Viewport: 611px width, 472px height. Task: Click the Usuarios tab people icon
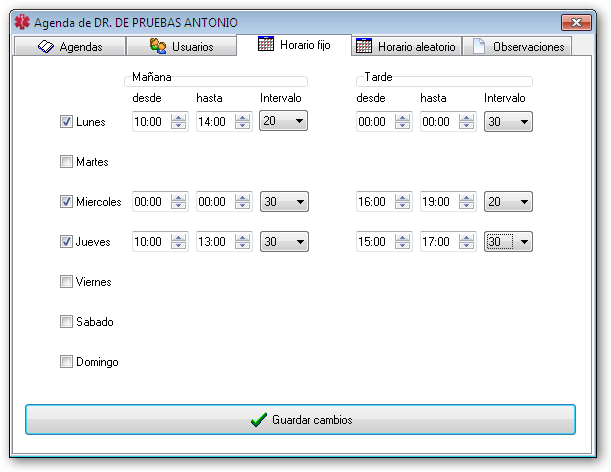pos(158,46)
